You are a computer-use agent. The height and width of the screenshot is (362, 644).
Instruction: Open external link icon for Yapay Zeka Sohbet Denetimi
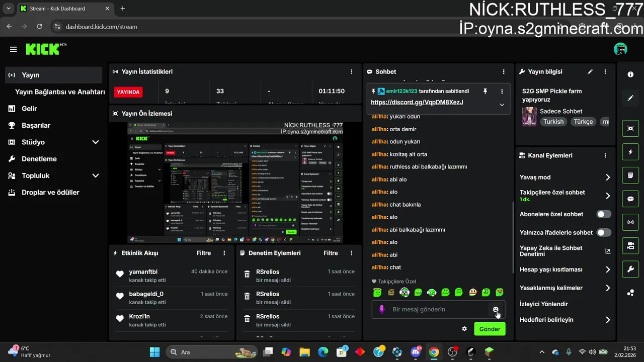pos(608,251)
